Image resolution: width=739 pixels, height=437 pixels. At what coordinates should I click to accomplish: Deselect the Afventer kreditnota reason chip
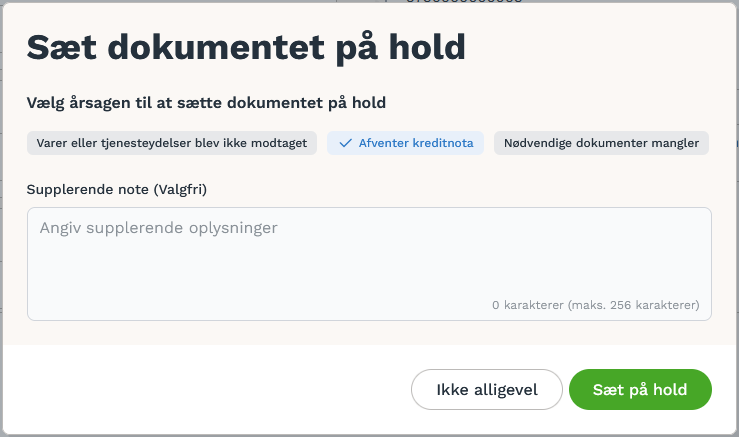405,143
